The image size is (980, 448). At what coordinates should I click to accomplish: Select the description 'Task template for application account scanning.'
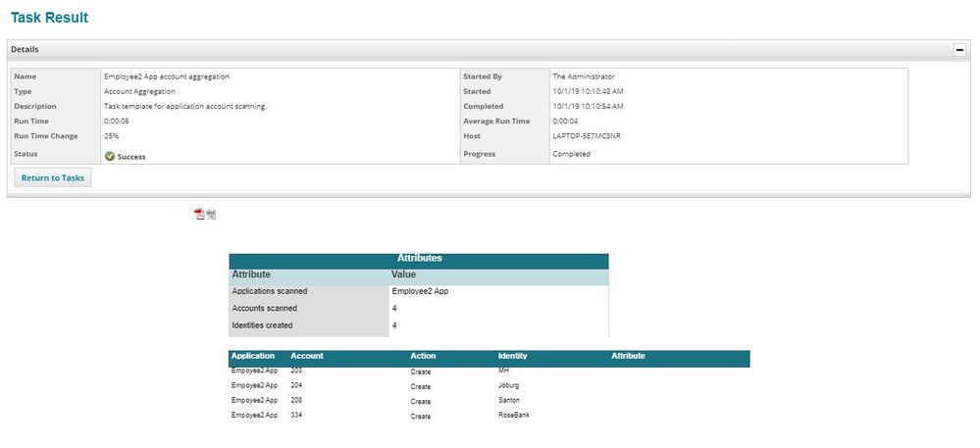[185, 106]
